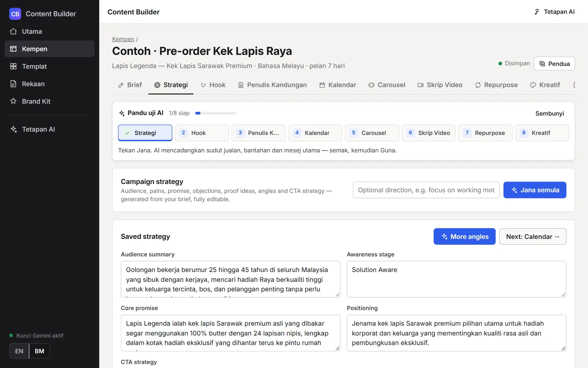
Task: Hide the Pandu uji AI panel with Sembunyi
Action: click(549, 113)
